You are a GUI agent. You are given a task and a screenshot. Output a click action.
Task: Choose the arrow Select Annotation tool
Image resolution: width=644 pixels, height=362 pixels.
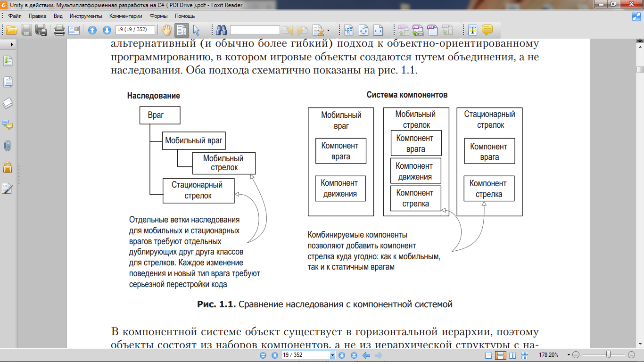pos(196,30)
